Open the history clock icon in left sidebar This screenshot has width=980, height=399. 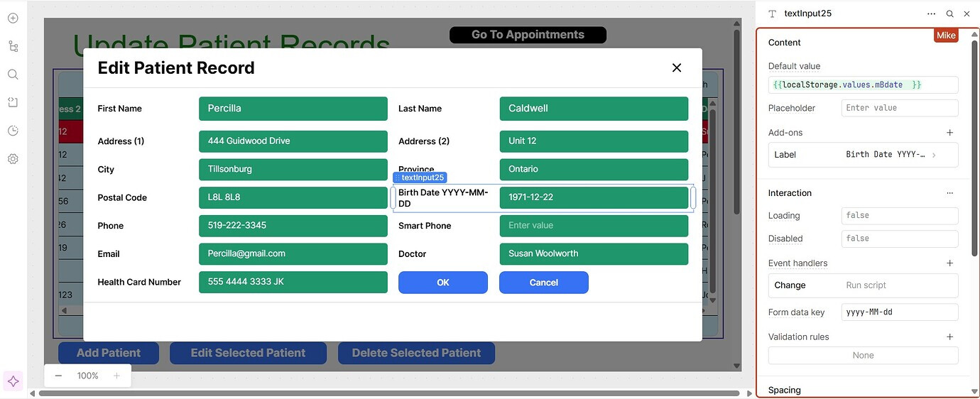click(13, 131)
